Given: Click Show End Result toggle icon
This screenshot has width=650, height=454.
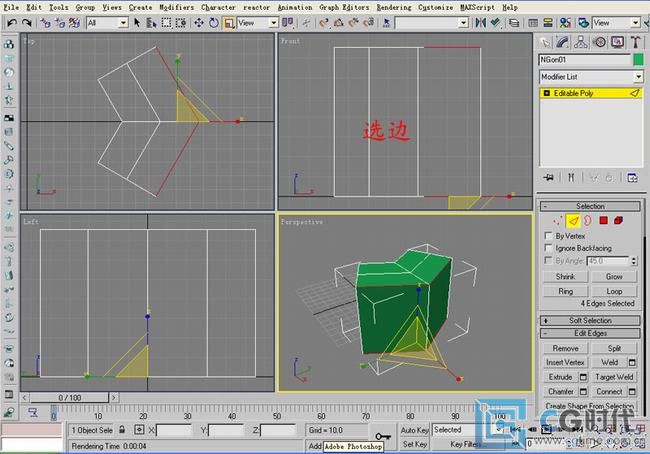Looking at the screenshot, I should tap(571, 178).
